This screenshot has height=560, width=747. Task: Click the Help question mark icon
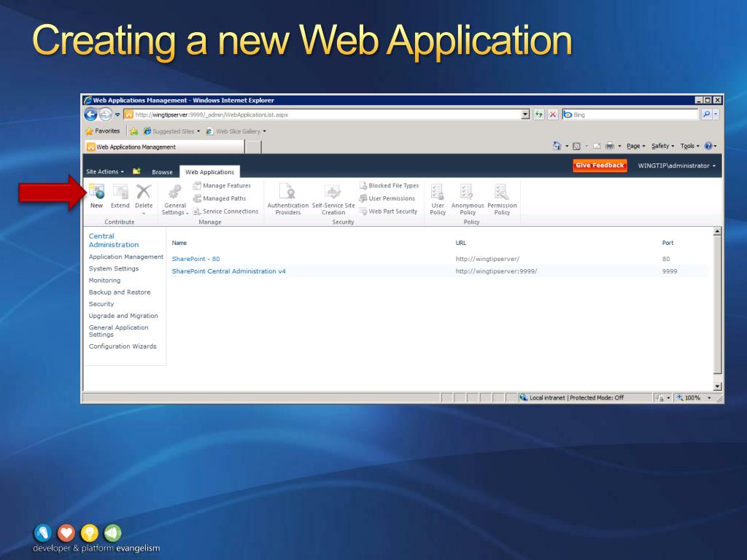point(708,146)
